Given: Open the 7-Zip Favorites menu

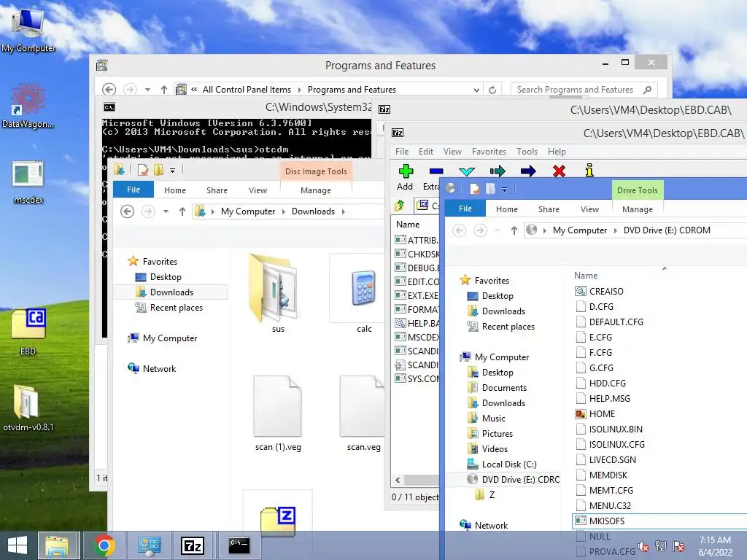Looking at the screenshot, I should pos(489,152).
